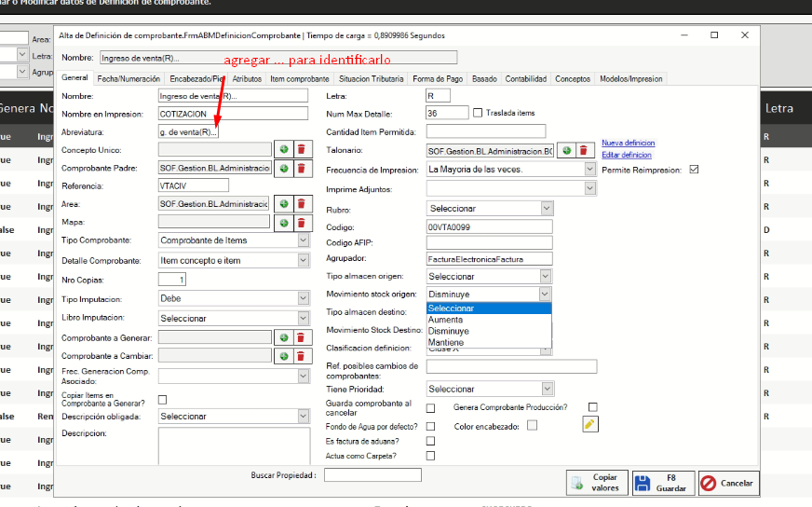Expand the Tipo Comprobante dropdown

click(x=303, y=240)
